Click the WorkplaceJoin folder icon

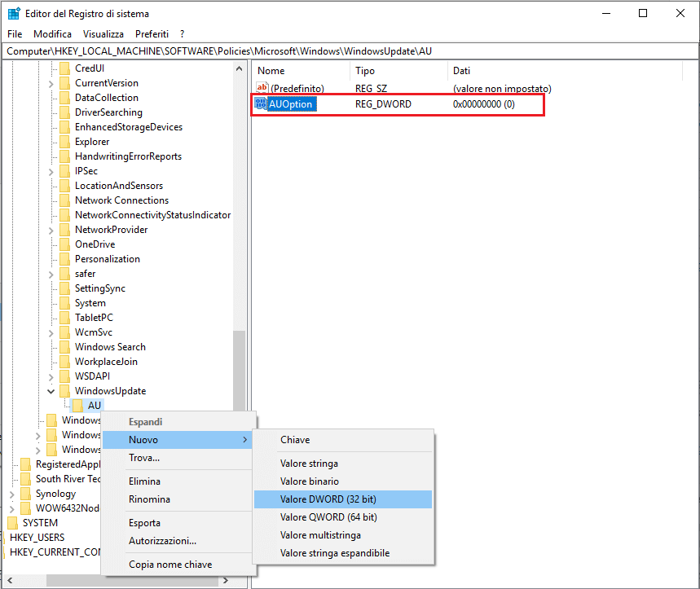coord(64,362)
